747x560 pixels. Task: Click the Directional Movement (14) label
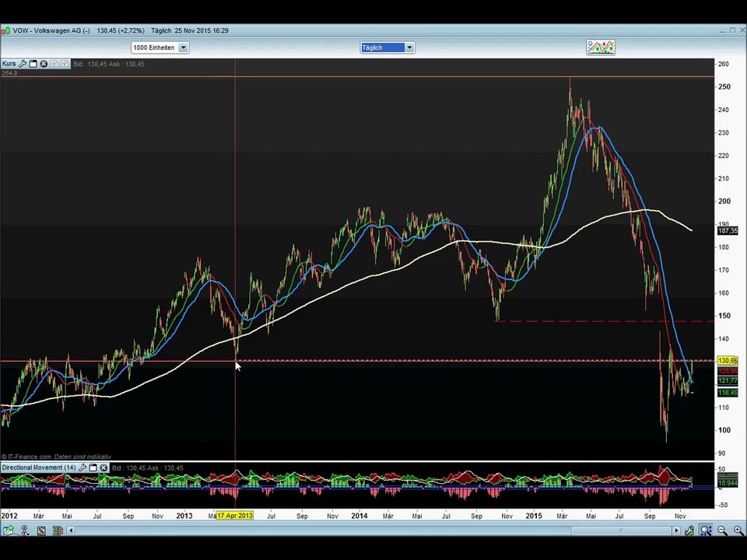(x=39, y=467)
